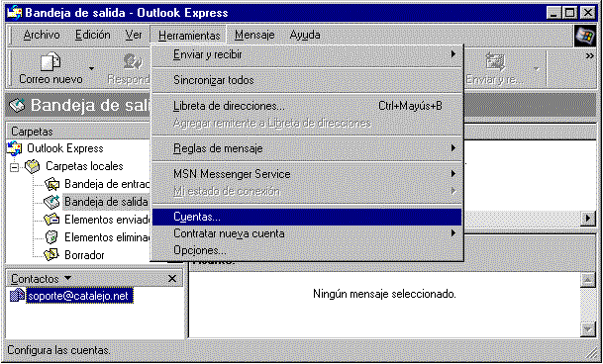This screenshot has height=364, width=603.
Task: Minimize the Outlook Express window
Action: [x=553, y=13]
